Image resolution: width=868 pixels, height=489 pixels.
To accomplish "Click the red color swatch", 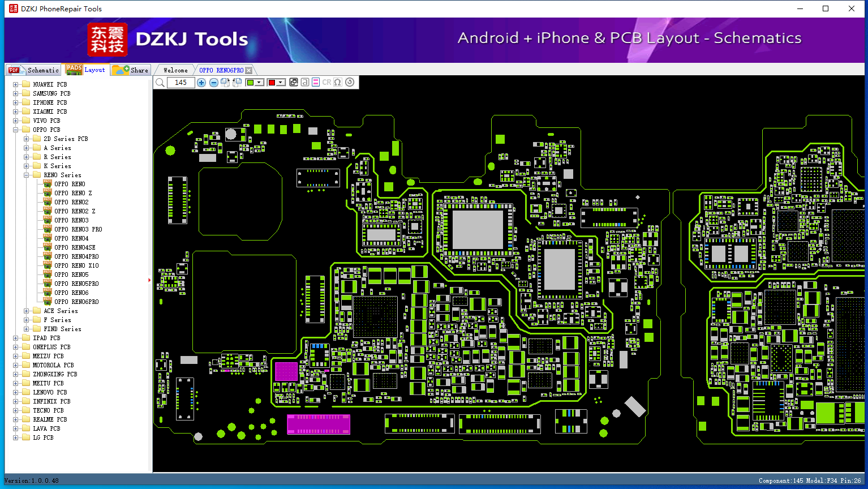I will 272,83.
